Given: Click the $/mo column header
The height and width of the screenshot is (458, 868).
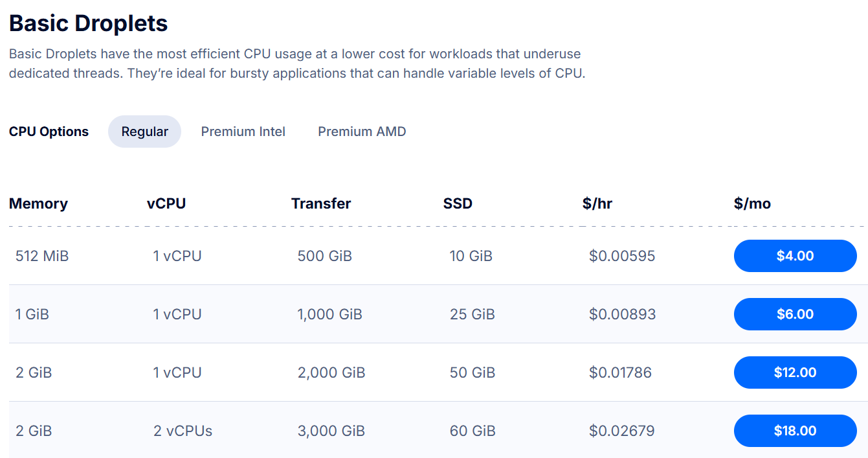Looking at the screenshot, I should pyautogui.click(x=751, y=203).
